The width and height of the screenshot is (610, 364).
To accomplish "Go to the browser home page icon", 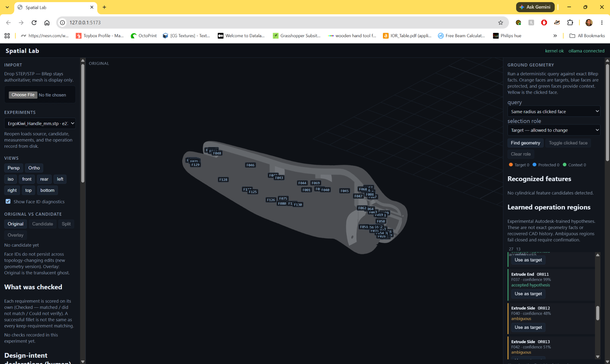I will point(47,23).
